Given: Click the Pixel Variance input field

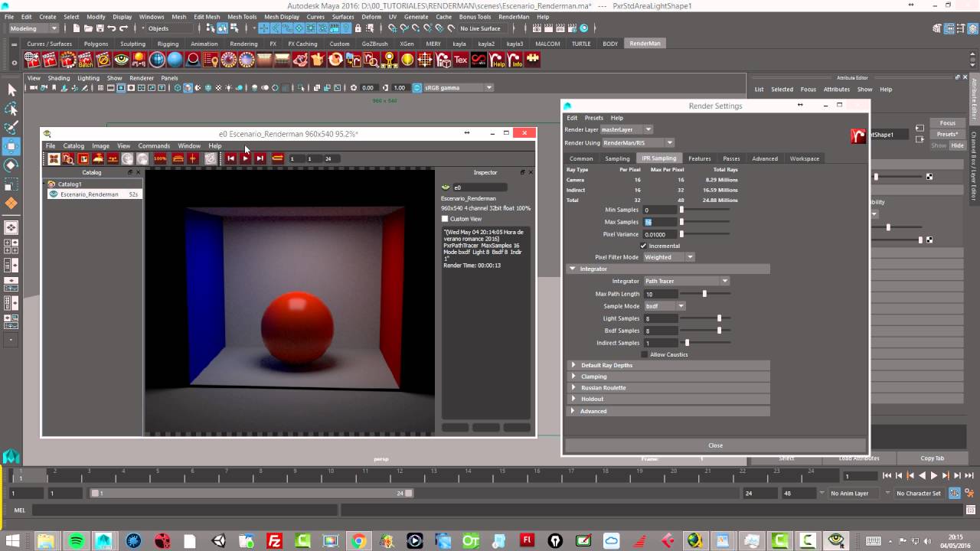Looking at the screenshot, I should 661,234.
